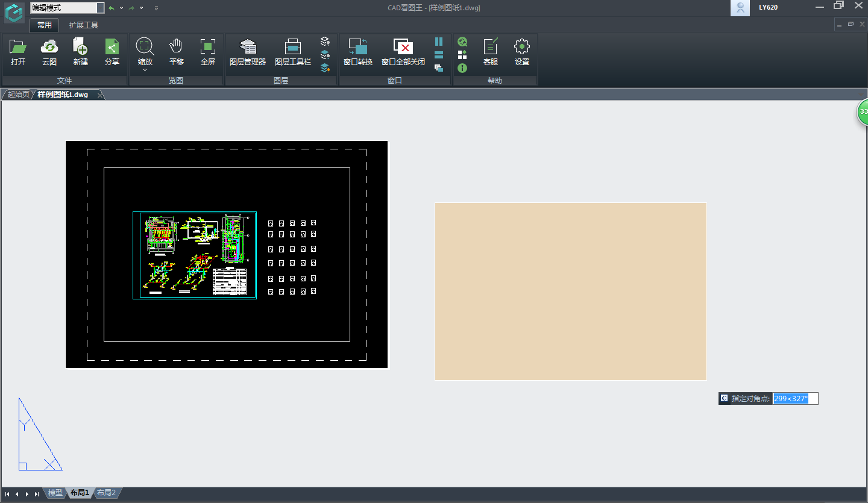The image size is (868, 503).
Task: Jump to the last layout tab arrow
Action: 37,494
